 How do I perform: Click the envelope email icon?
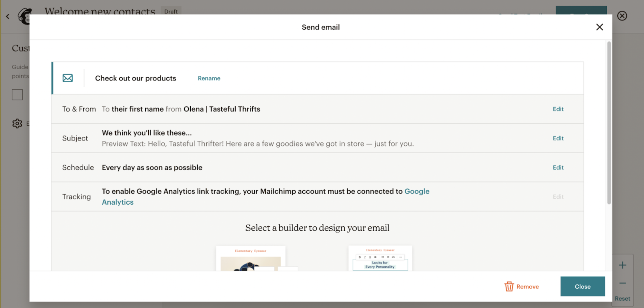(67, 78)
